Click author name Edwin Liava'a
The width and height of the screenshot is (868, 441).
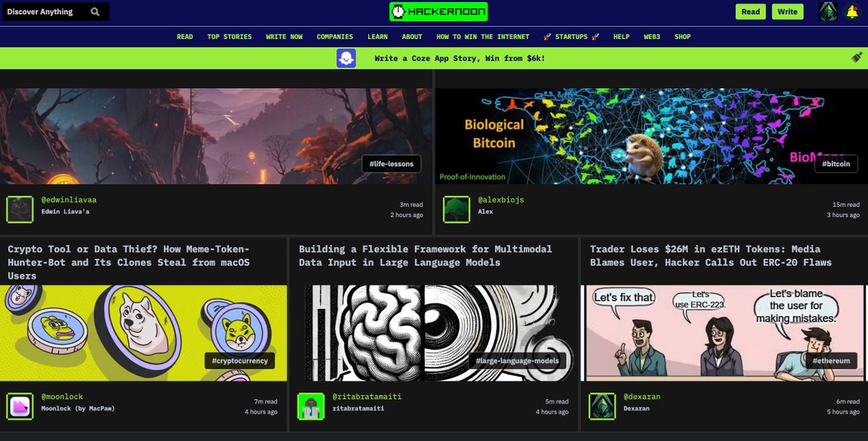[x=66, y=212]
